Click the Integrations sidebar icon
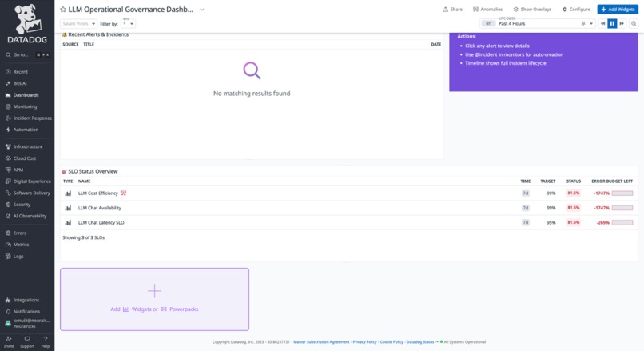The height and width of the screenshot is (351, 644). (x=8, y=300)
